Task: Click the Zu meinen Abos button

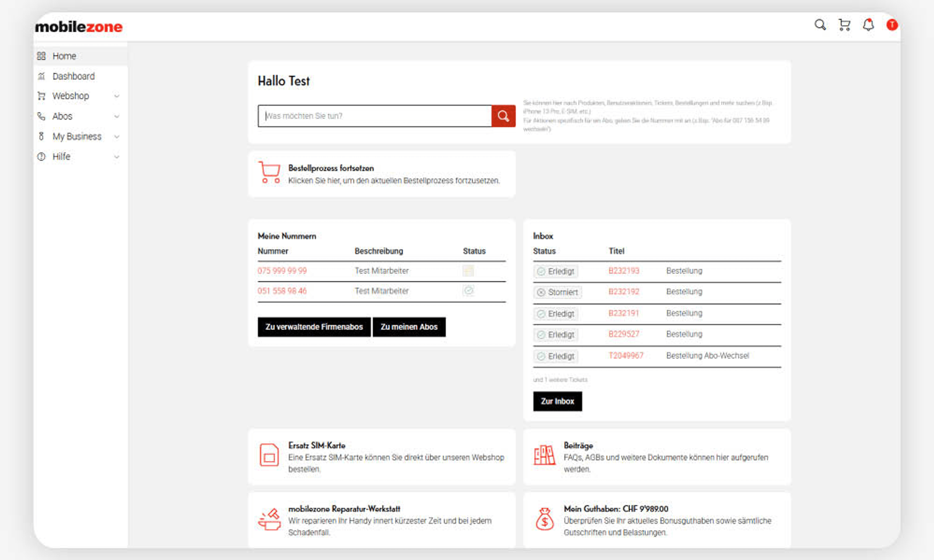Action: pos(409,327)
